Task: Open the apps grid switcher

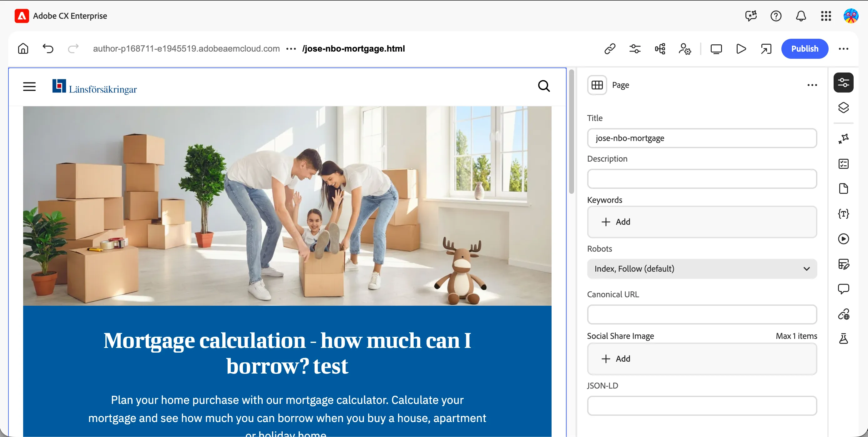Action: [x=826, y=16]
